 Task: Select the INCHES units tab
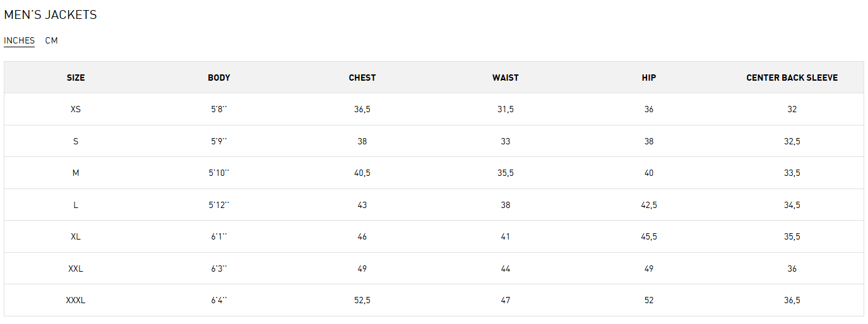[19, 40]
